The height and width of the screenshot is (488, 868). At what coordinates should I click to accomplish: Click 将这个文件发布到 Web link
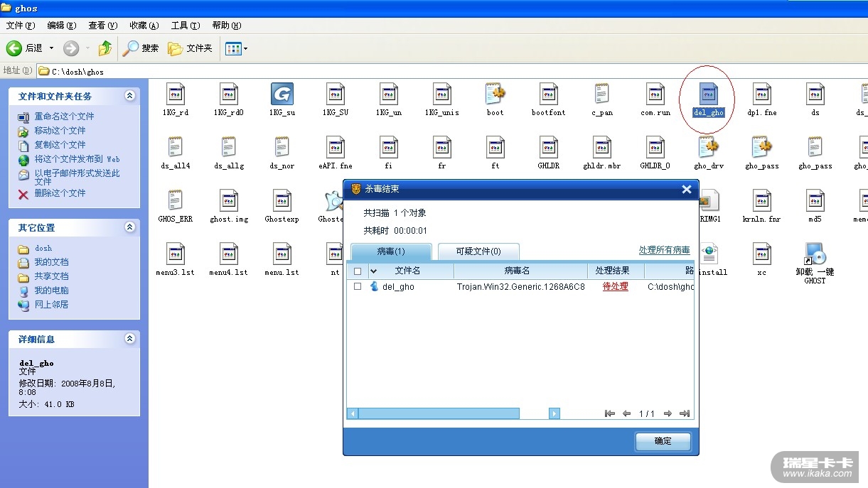(x=77, y=159)
